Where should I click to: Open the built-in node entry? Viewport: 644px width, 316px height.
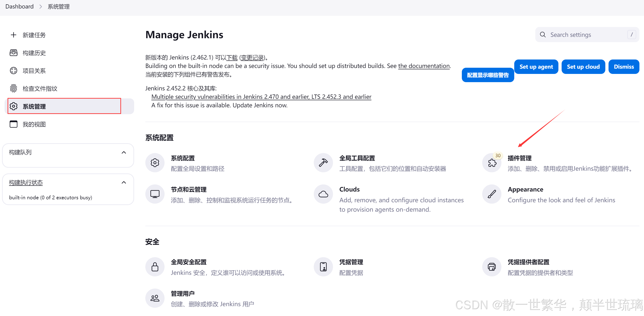[x=51, y=197]
